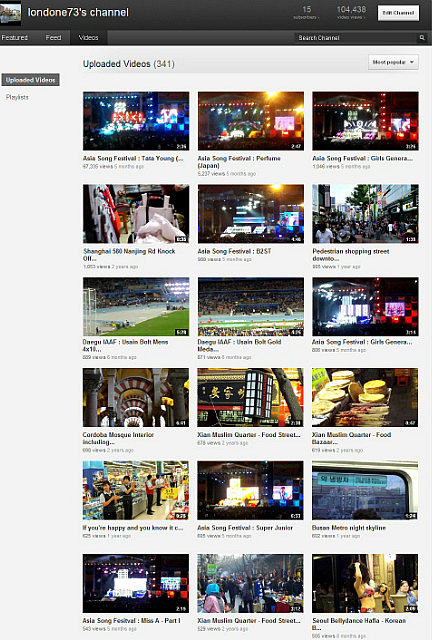
Task: Open the Playlists sidebar link
Action: pos(17,97)
